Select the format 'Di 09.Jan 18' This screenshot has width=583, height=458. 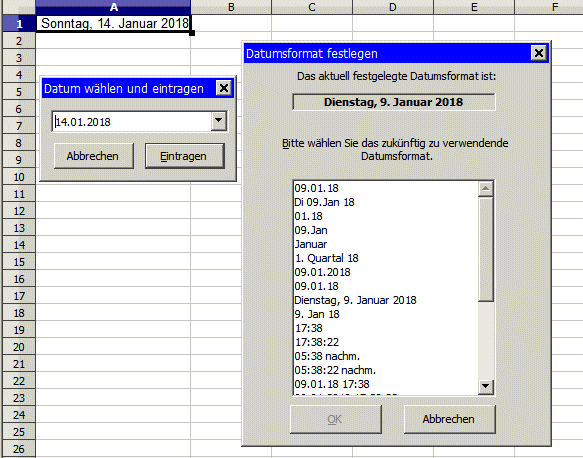(x=324, y=202)
